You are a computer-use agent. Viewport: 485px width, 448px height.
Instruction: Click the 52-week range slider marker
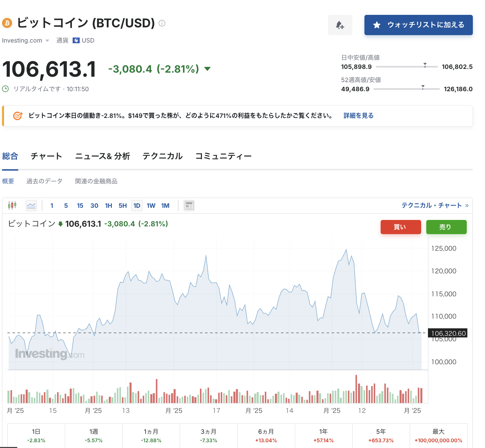(x=423, y=88)
